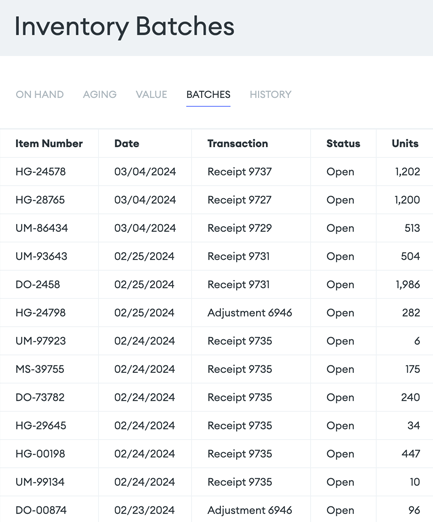Click Receipt 9735 in the UM-97923 row

pos(240,341)
